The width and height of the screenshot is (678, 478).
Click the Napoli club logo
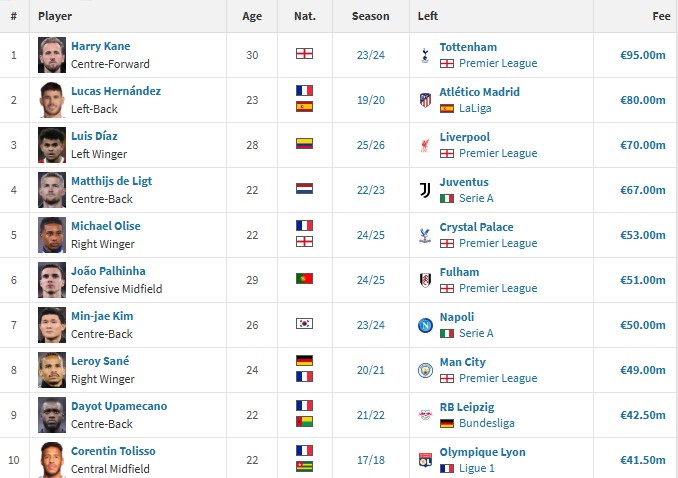click(425, 325)
